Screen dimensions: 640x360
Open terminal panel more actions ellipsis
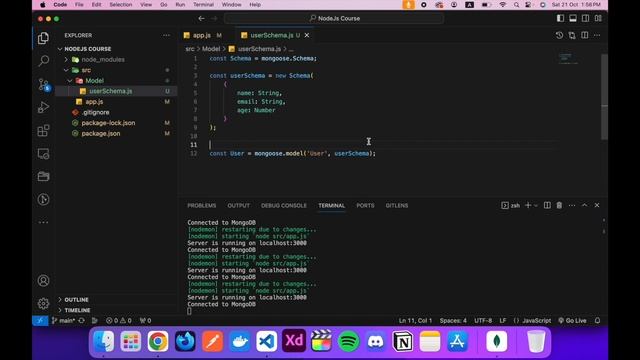[x=572, y=205]
